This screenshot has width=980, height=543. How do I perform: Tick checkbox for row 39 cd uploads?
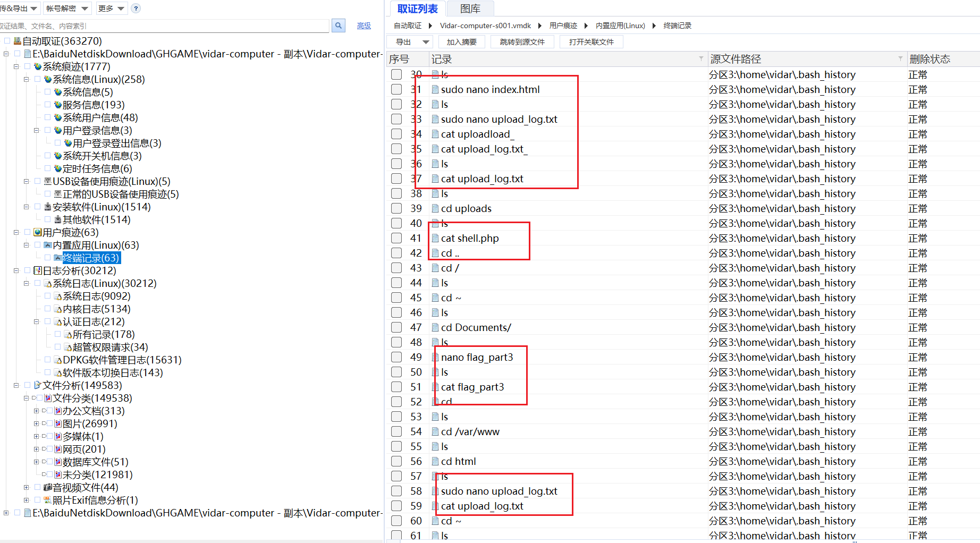point(396,208)
